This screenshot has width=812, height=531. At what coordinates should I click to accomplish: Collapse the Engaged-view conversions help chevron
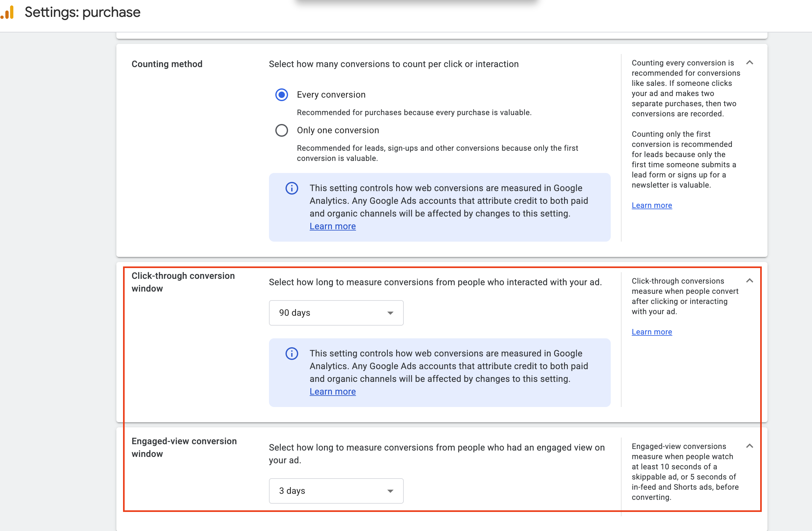pos(750,446)
